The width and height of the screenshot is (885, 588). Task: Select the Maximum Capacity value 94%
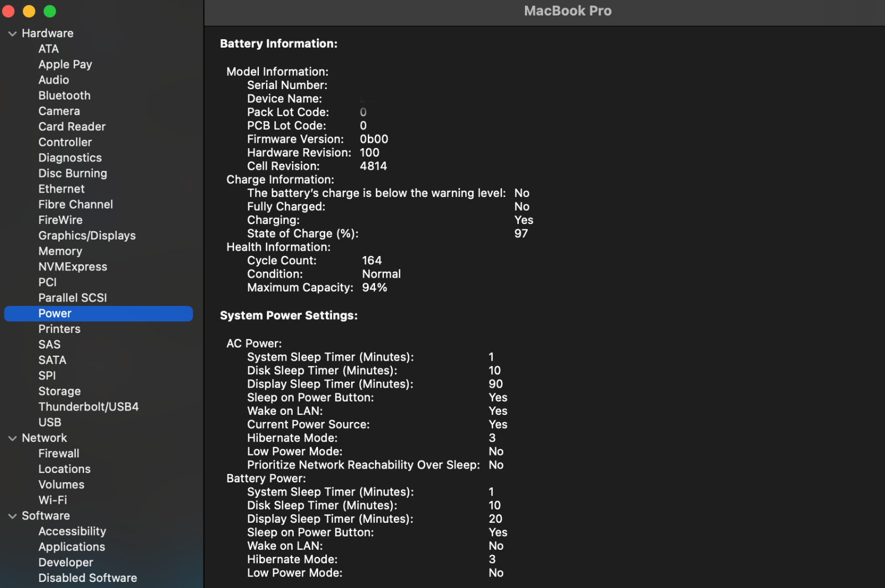pyautogui.click(x=374, y=288)
